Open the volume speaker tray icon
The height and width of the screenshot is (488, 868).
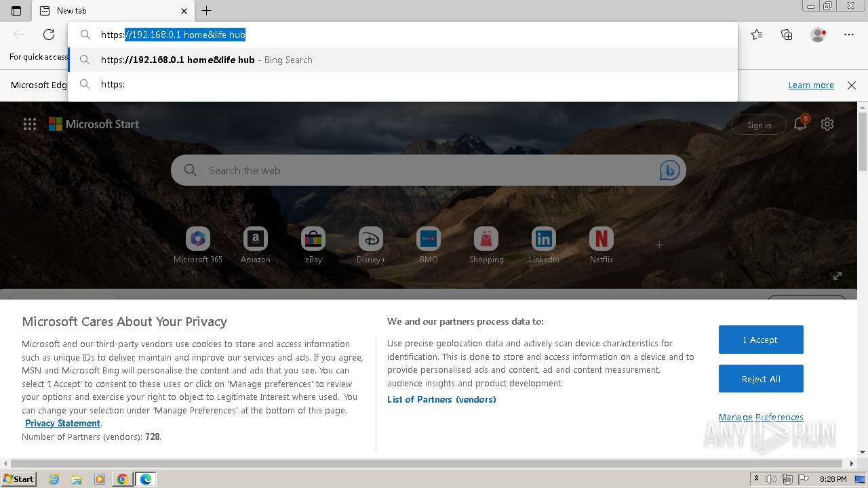[771, 479]
